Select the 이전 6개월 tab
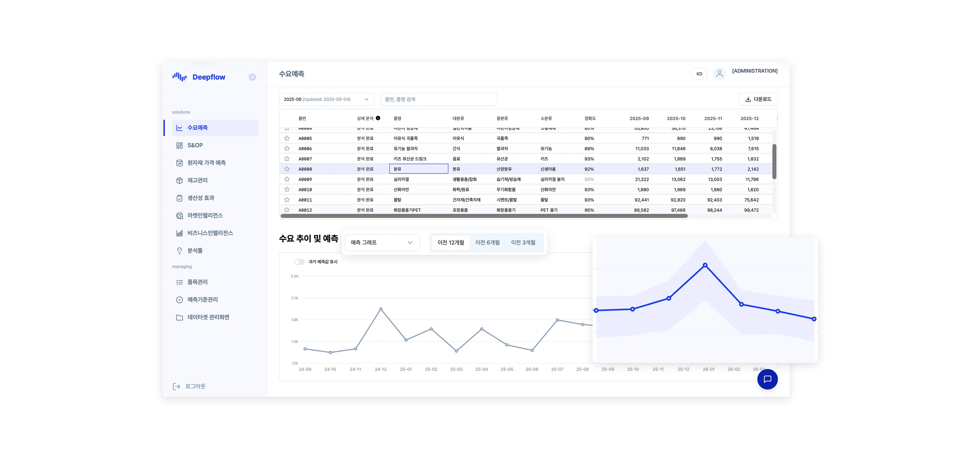The height and width of the screenshot is (459, 980). point(487,243)
